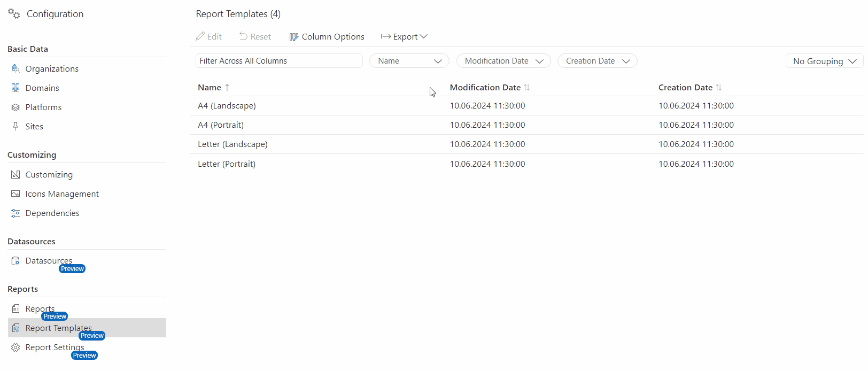Click the Reports document icon
The height and width of the screenshot is (371, 868).
coord(15,308)
